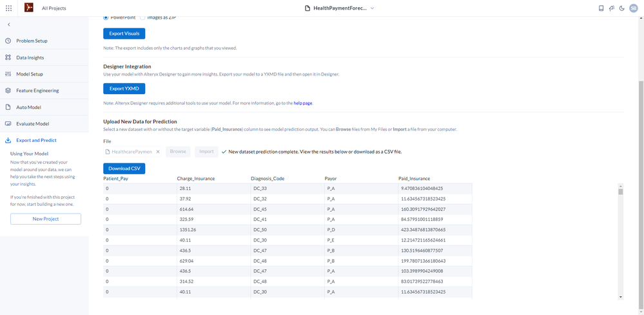This screenshot has width=644, height=315.
Task: Click the Feature Engineering layers icon
Action: (8, 90)
